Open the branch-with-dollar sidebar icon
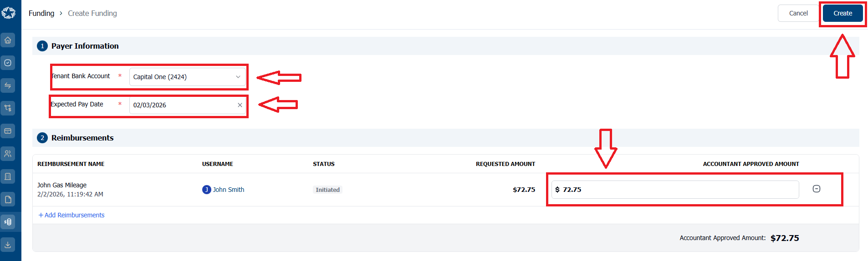Viewport: 868px width, 261px height. tap(8, 108)
